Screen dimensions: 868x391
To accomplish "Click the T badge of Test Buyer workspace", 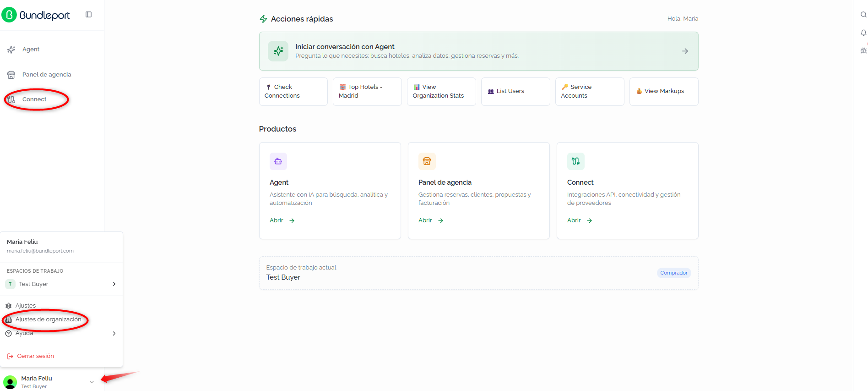I will pyautogui.click(x=10, y=284).
